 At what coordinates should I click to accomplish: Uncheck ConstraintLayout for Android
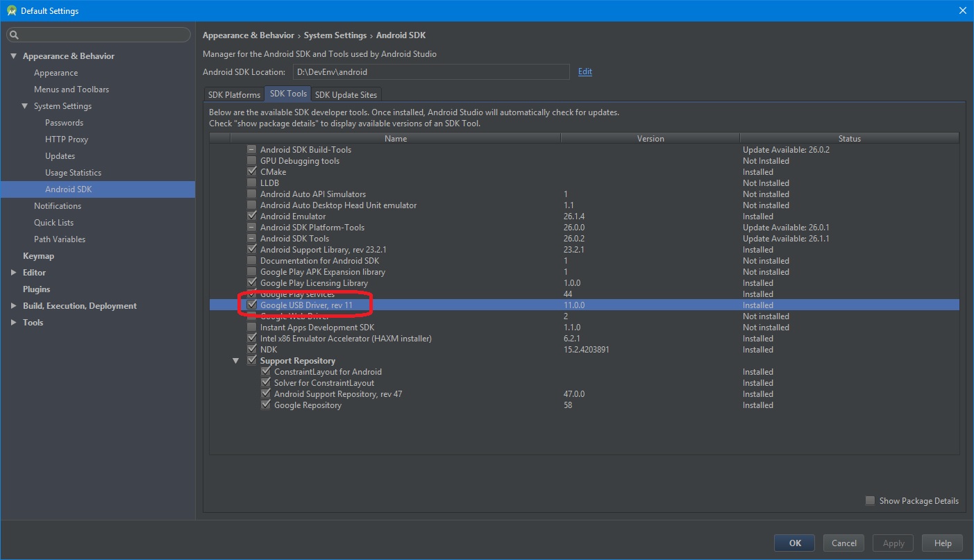coord(265,372)
